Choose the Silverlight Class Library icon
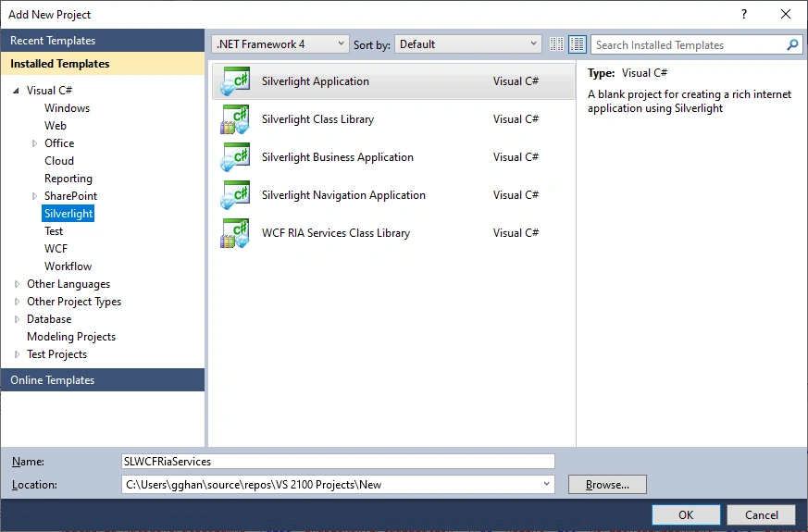Screen dimensions: 808x532 point(235,119)
